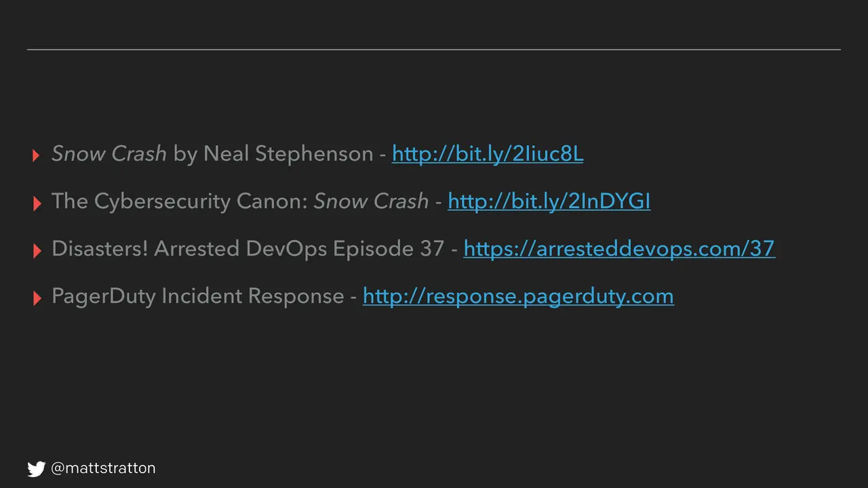Click the red bullet before PagerDuty Incident Response
Image resolution: width=868 pixels, height=488 pixels.
(x=37, y=298)
